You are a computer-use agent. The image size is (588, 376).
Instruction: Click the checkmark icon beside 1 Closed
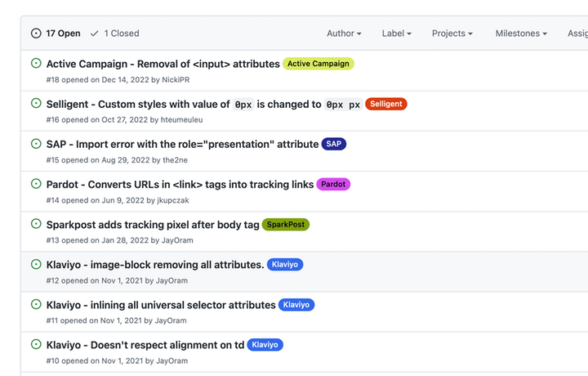pyautogui.click(x=95, y=34)
